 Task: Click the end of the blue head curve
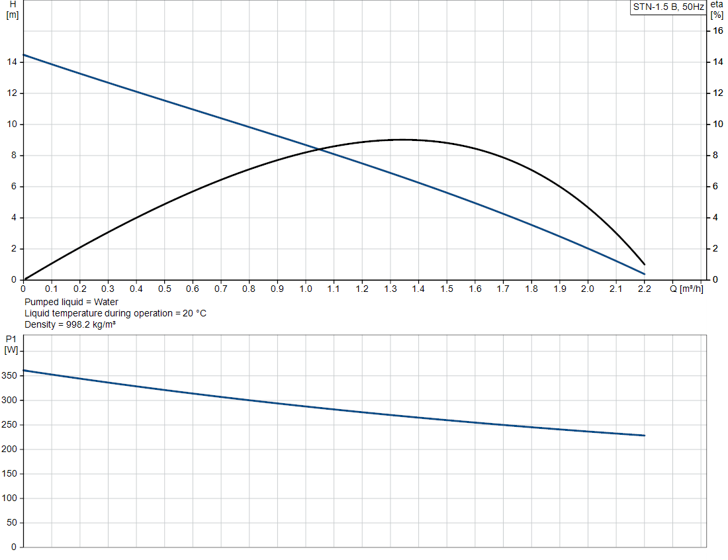coord(644,274)
